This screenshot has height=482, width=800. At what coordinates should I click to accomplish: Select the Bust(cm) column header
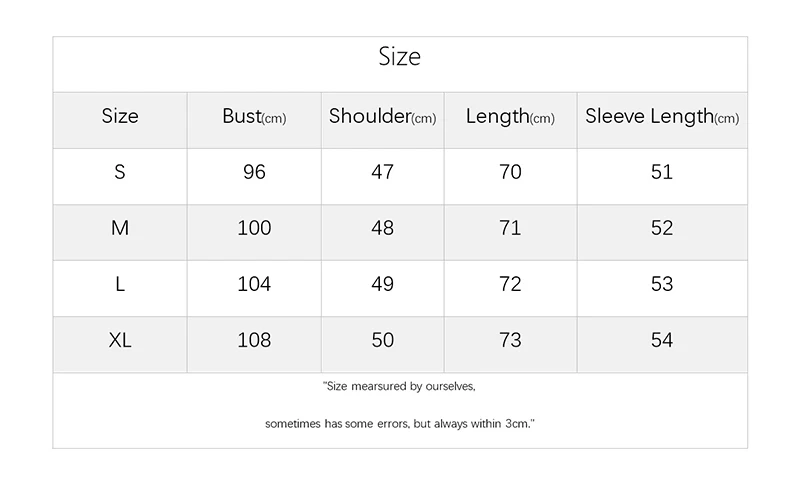[254, 117]
